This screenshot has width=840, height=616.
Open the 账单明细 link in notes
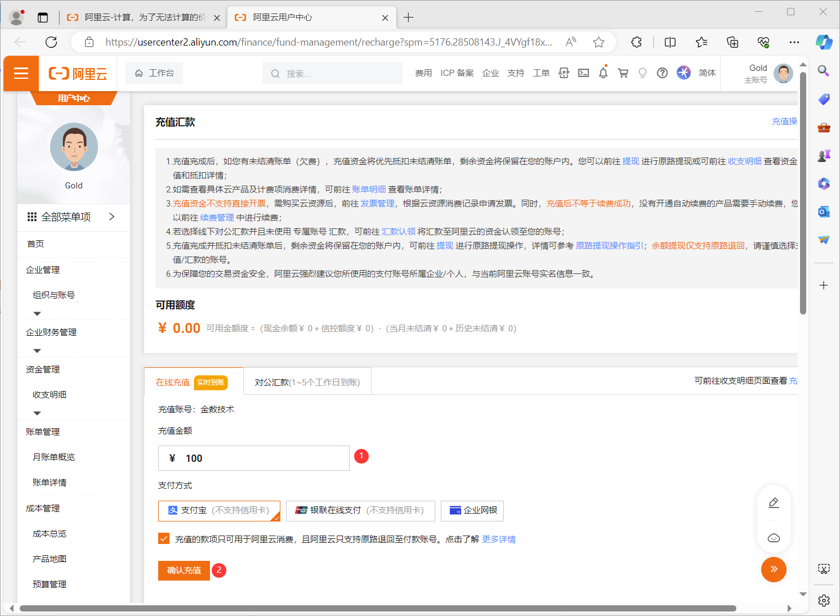[369, 190]
